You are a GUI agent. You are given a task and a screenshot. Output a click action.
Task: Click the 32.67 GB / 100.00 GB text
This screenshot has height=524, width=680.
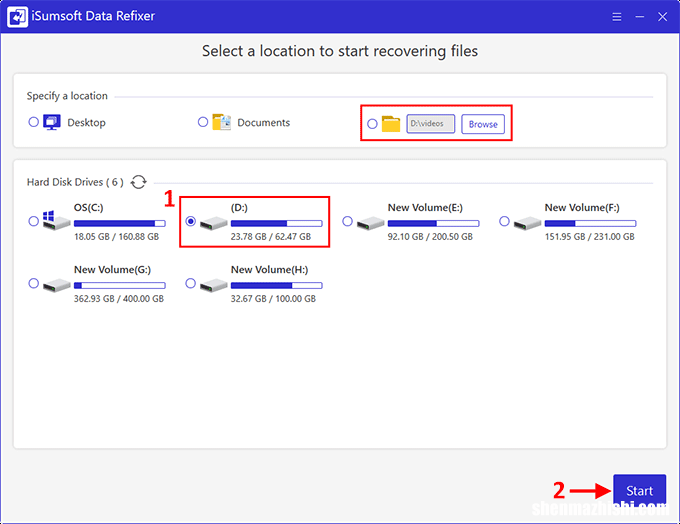click(x=273, y=299)
